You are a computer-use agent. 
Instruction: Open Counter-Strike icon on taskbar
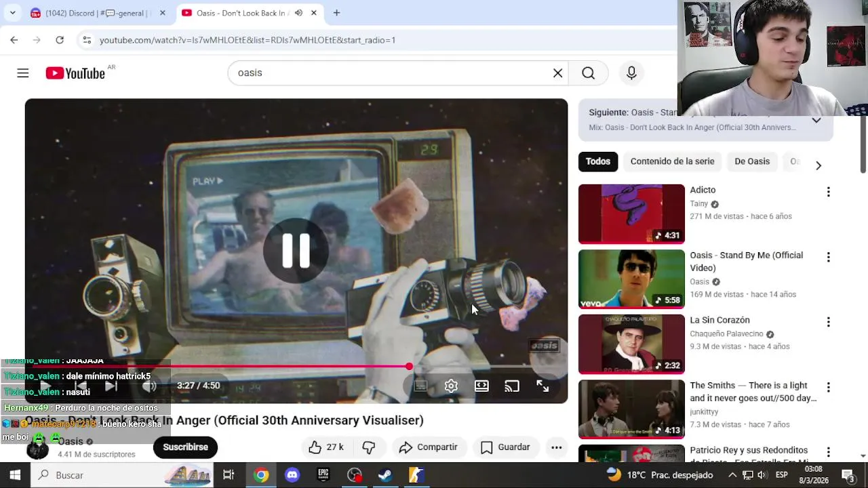pyautogui.click(x=416, y=475)
